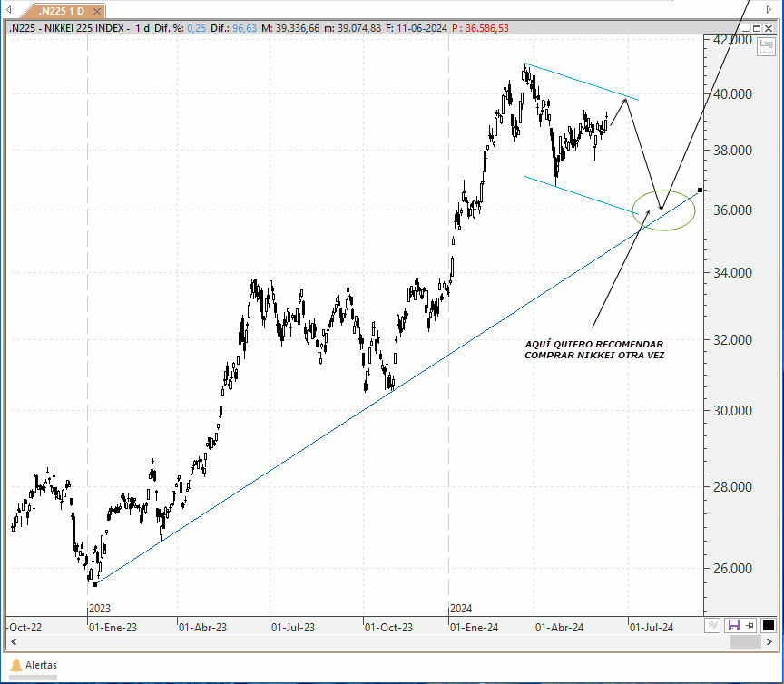Click the 'F: 11-06-2024' date value
This screenshot has height=684, width=784.
pos(416,28)
